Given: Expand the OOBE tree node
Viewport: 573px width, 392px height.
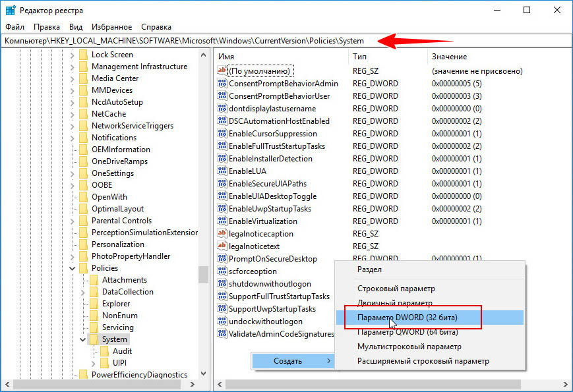Looking at the screenshot, I should (73, 185).
